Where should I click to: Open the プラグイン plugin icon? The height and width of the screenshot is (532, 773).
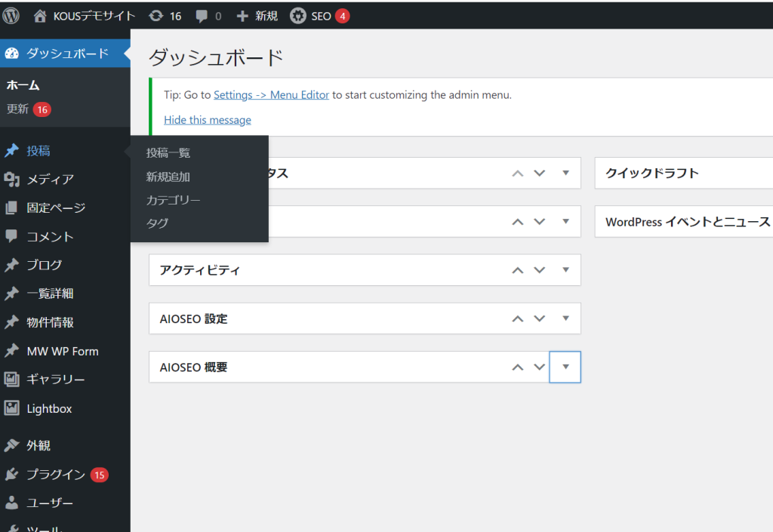(x=11, y=475)
